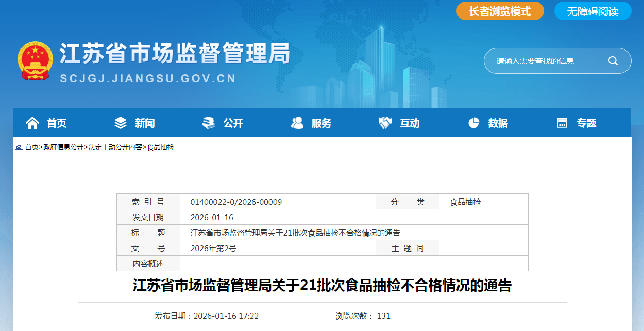The width and height of the screenshot is (644, 331).
Task: Click the house icon beside 首页
Action: click(x=32, y=123)
